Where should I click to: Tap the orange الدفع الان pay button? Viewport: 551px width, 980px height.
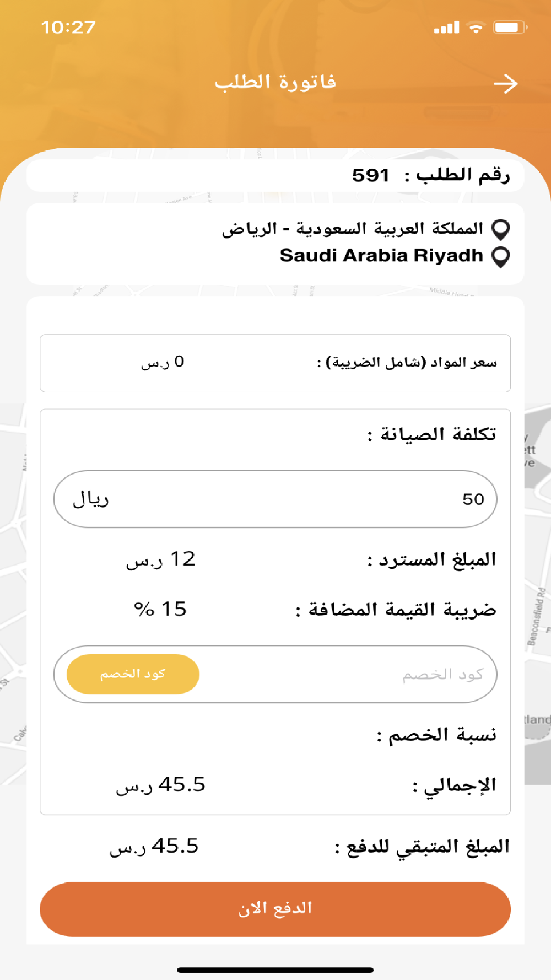coord(275,909)
